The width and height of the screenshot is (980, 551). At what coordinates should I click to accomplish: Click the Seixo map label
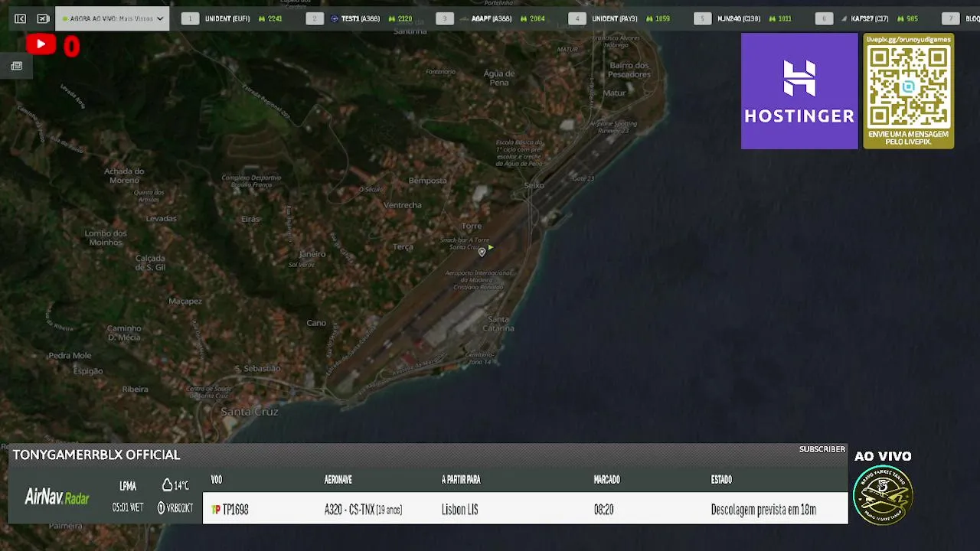pyautogui.click(x=534, y=186)
